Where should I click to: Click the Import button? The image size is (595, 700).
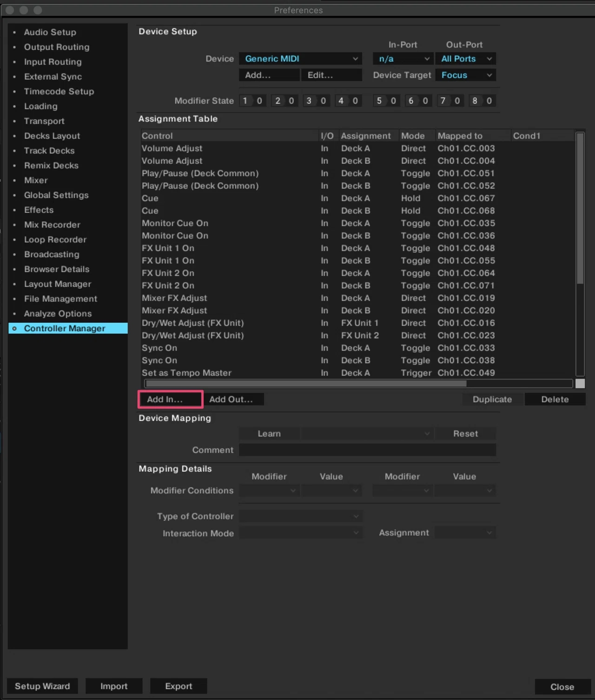[114, 686]
